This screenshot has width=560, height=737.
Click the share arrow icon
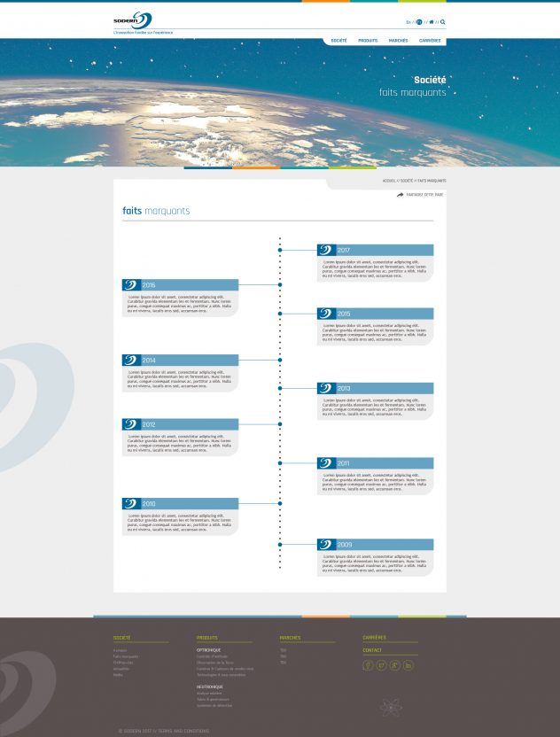(400, 194)
